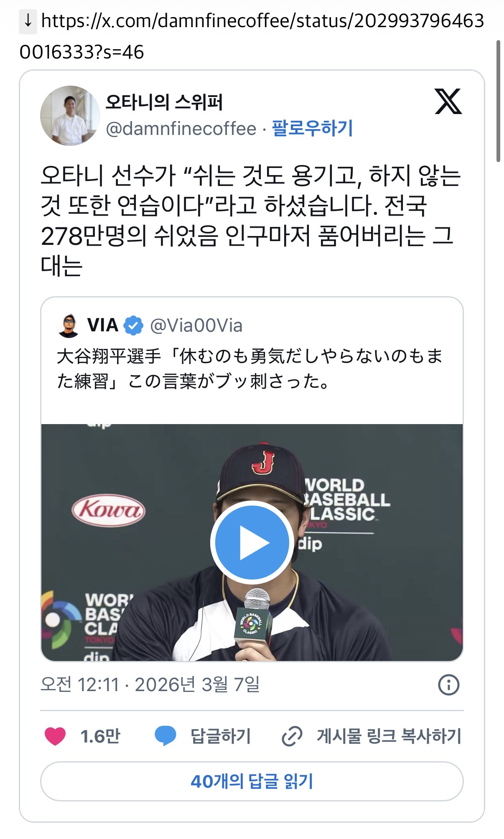Click 게시물 링크 복사하기 to copy the link

pos(389,736)
